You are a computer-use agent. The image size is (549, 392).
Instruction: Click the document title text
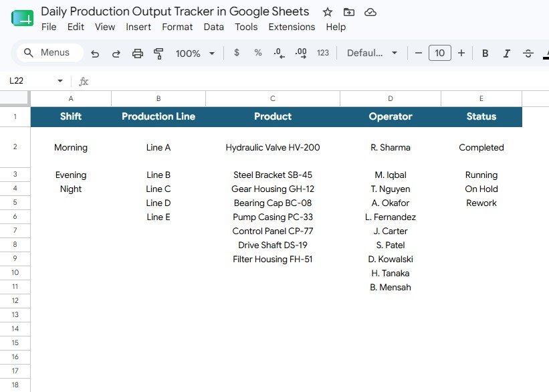(x=175, y=11)
